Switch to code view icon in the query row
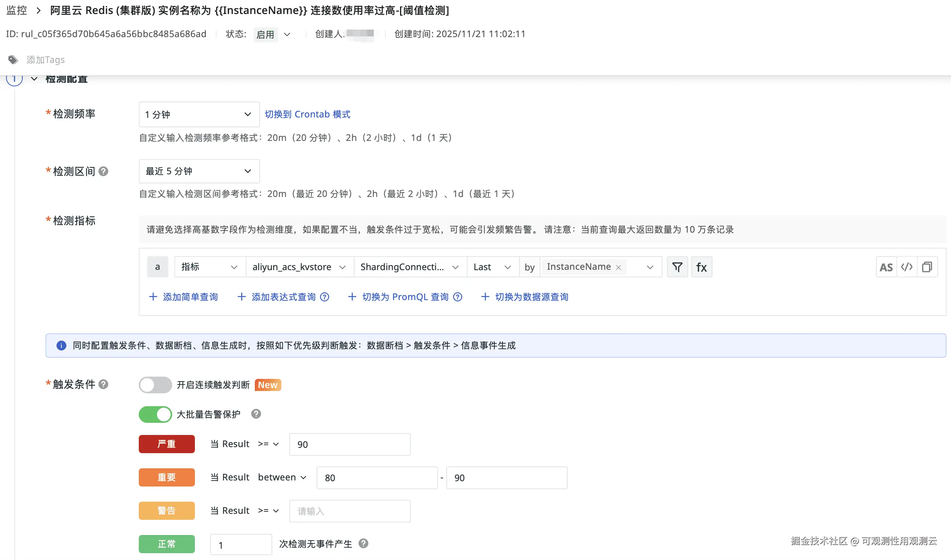 click(907, 267)
